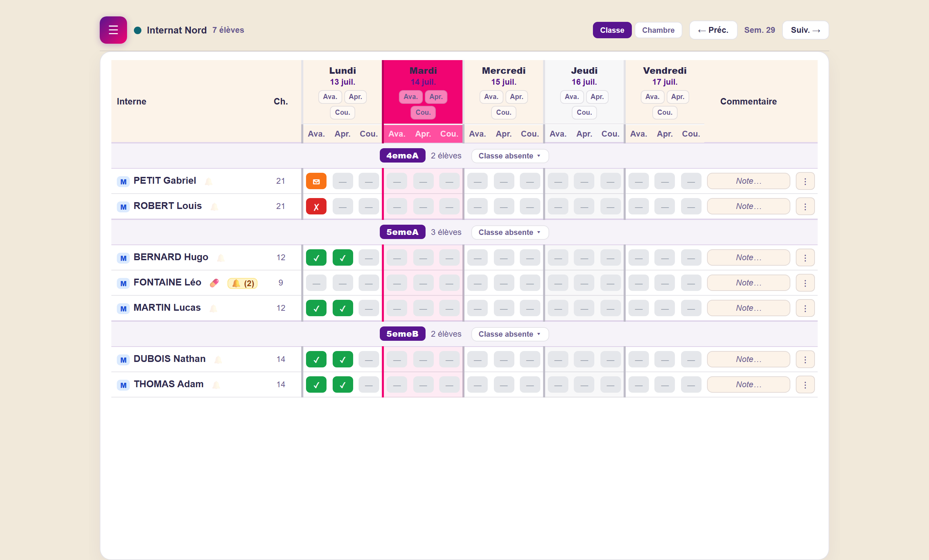The width and height of the screenshot is (929, 560).
Task: Expand the 4emeA Classe absente dropdown
Action: 510,156
